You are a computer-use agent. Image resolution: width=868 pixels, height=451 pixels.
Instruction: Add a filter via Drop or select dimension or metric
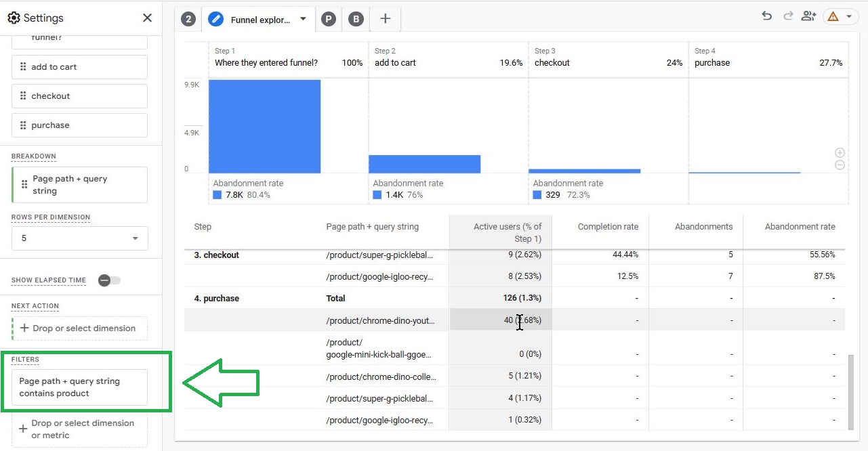(x=79, y=429)
